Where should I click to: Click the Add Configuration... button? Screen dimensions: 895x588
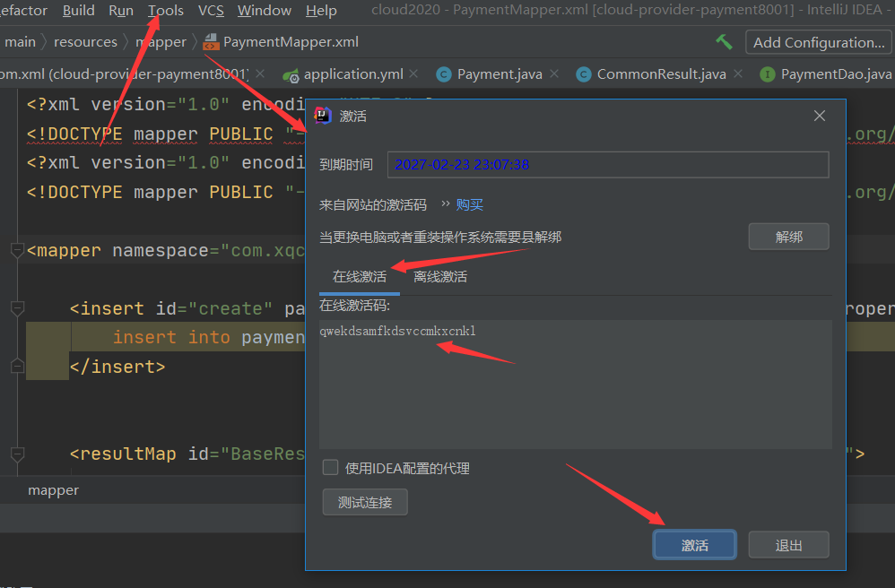pyautogui.click(x=818, y=42)
